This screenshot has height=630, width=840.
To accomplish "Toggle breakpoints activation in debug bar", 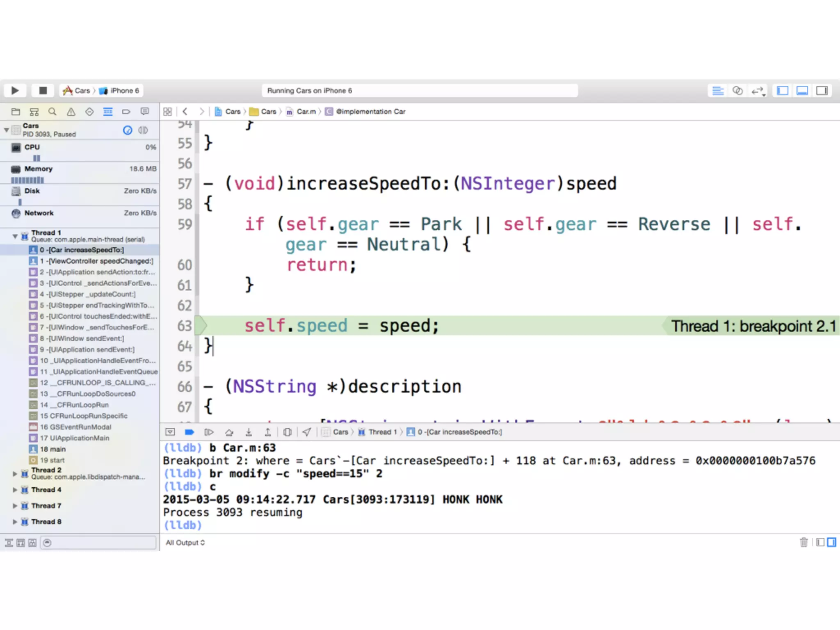I will pos(189,432).
